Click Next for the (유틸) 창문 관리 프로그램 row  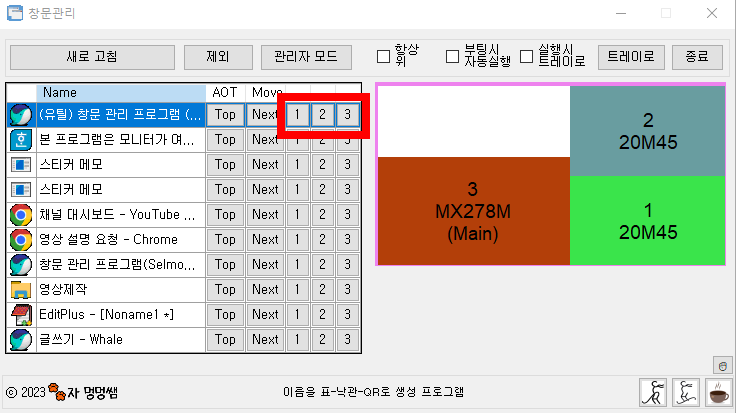265,115
